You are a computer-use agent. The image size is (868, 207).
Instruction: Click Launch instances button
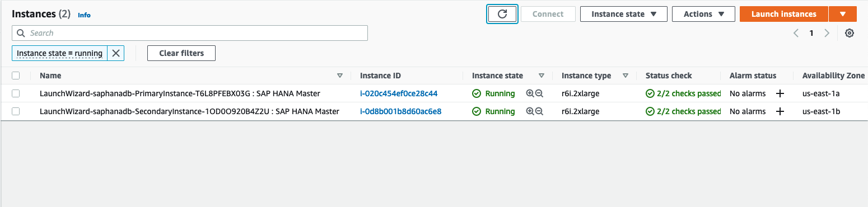tap(783, 14)
